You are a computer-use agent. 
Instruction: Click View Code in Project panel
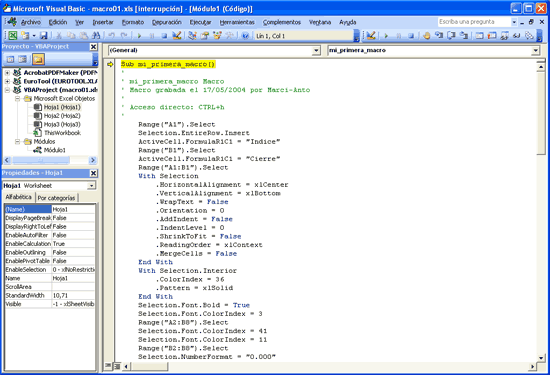(11, 59)
